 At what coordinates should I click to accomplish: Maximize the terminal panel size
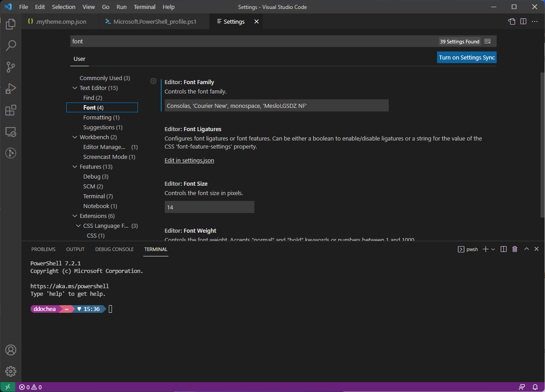click(527, 249)
